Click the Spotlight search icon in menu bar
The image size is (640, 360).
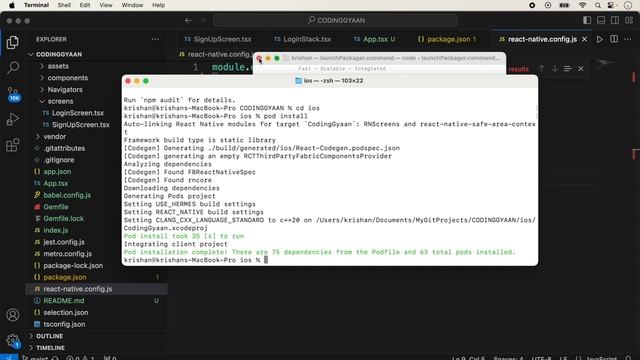598,5
